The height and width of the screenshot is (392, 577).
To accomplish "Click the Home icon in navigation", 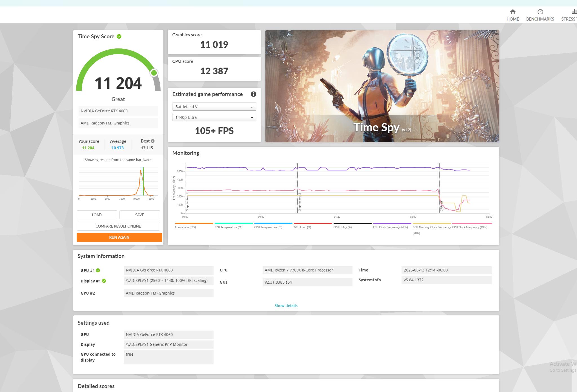I will point(512,12).
